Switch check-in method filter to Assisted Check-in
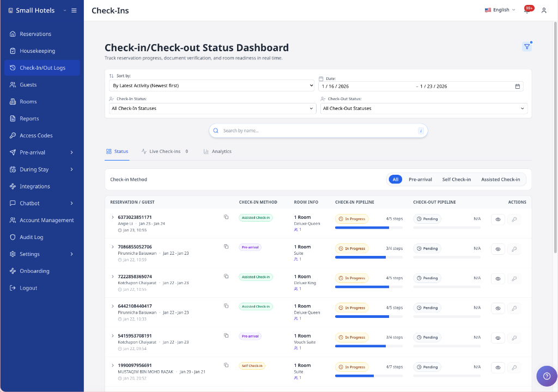 click(x=500, y=179)
